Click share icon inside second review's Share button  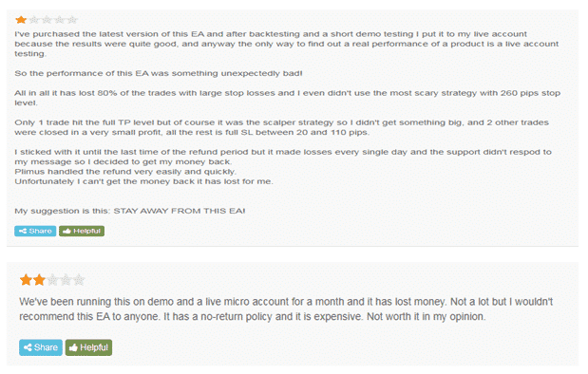point(28,347)
